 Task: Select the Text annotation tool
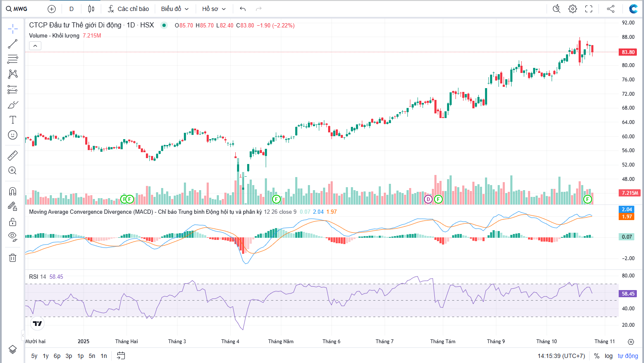coord(13,120)
